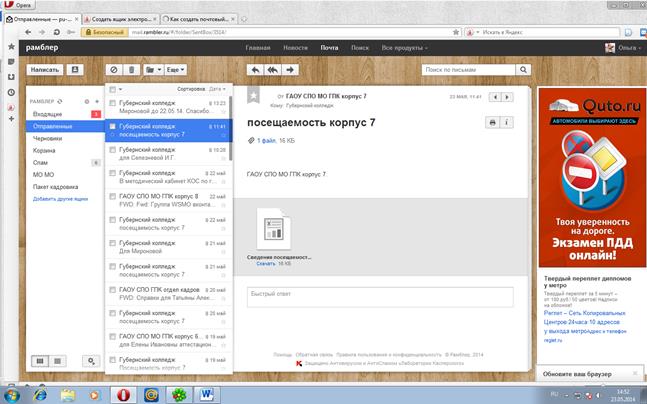Tick the select-all checkbox above message list
The height and width of the screenshot is (404, 647).
[x=113, y=89]
